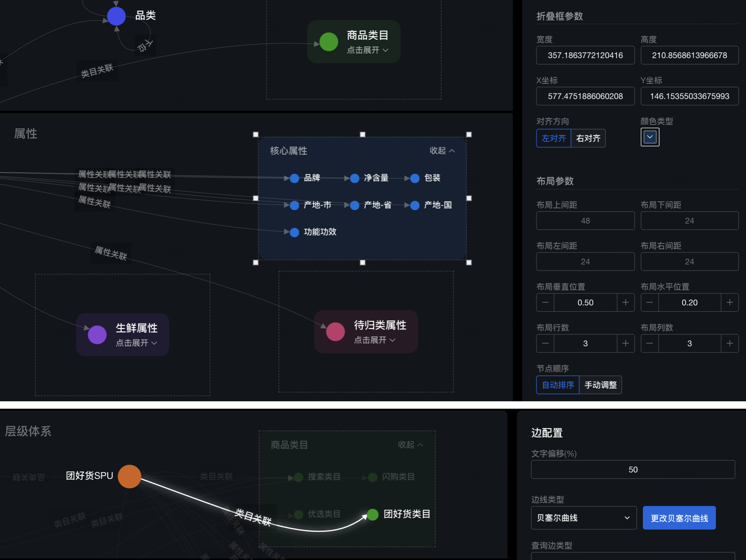Choose 右对齐 alignment direction
Image resolution: width=746 pixels, height=560 pixels.
pos(588,138)
